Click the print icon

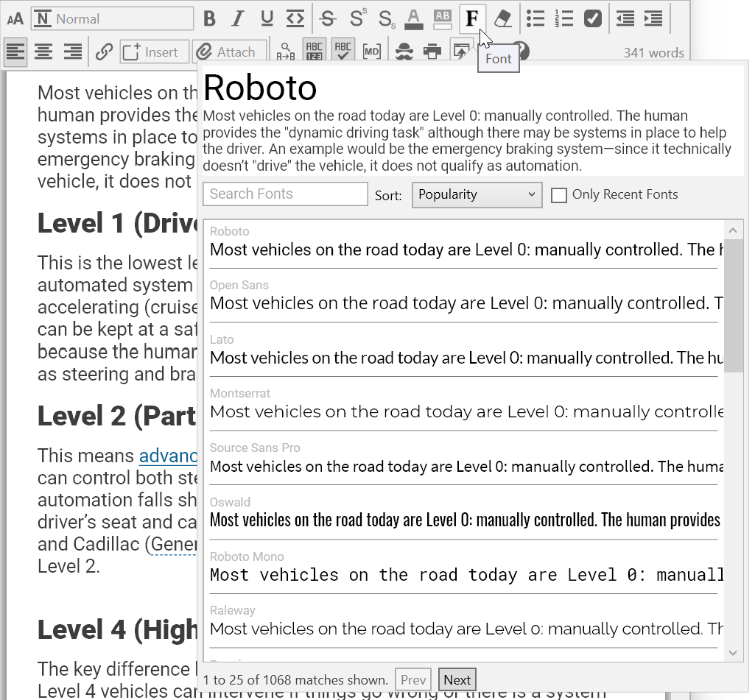click(x=433, y=52)
